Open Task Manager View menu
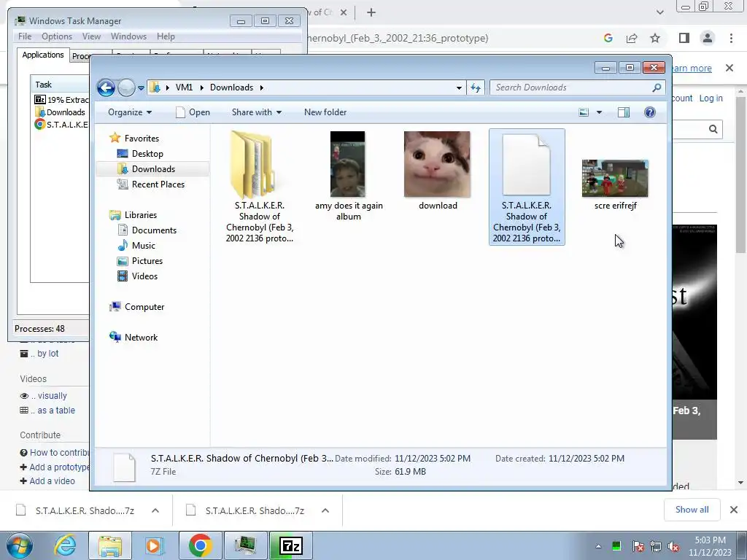 click(x=91, y=36)
